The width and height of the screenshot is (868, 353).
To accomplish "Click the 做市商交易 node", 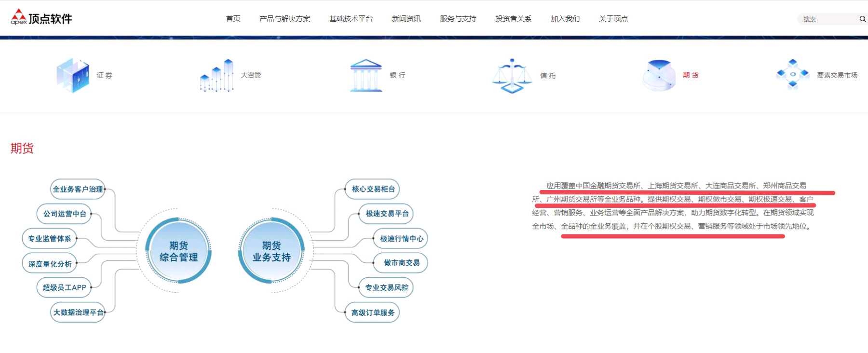I will (401, 263).
